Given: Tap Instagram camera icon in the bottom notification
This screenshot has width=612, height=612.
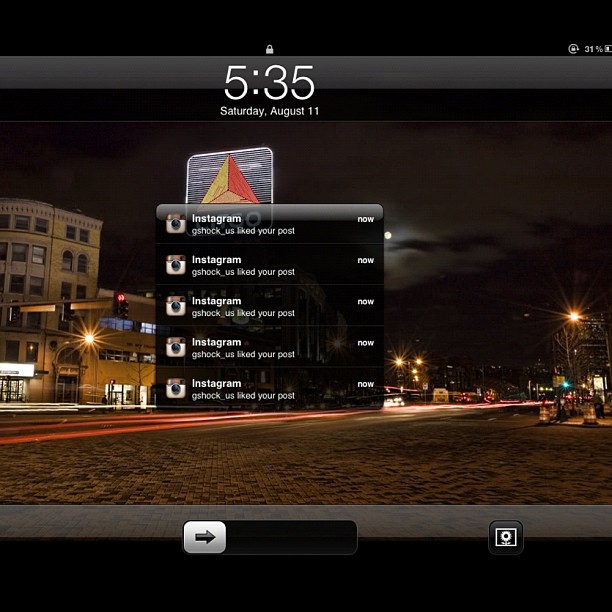Looking at the screenshot, I should point(176,389).
